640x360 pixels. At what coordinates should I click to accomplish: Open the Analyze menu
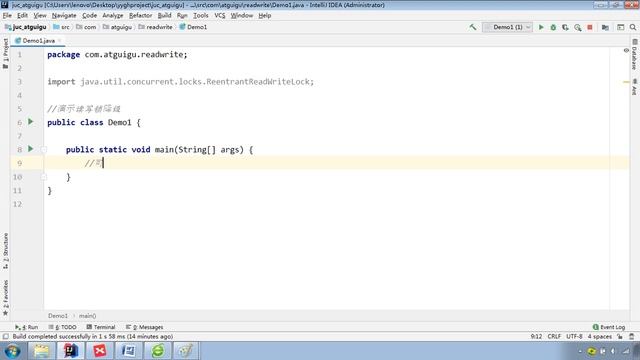pyautogui.click(x=113, y=16)
